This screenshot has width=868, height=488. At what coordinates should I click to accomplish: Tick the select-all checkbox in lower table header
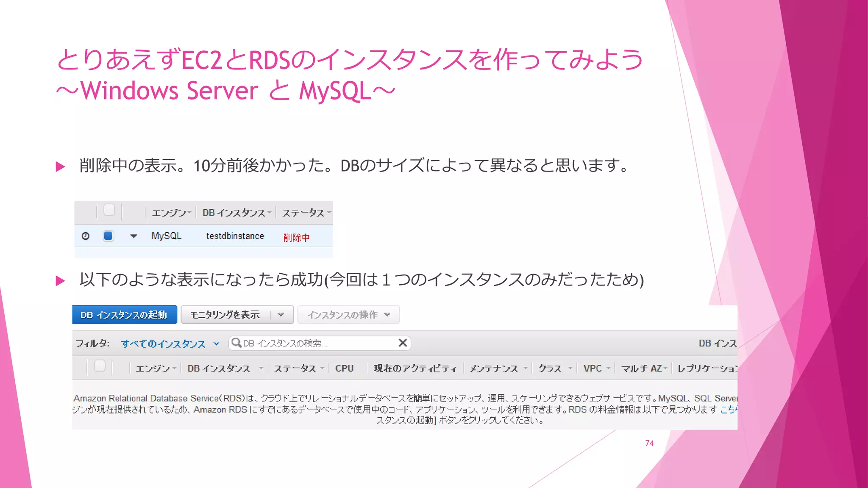point(100,366)
